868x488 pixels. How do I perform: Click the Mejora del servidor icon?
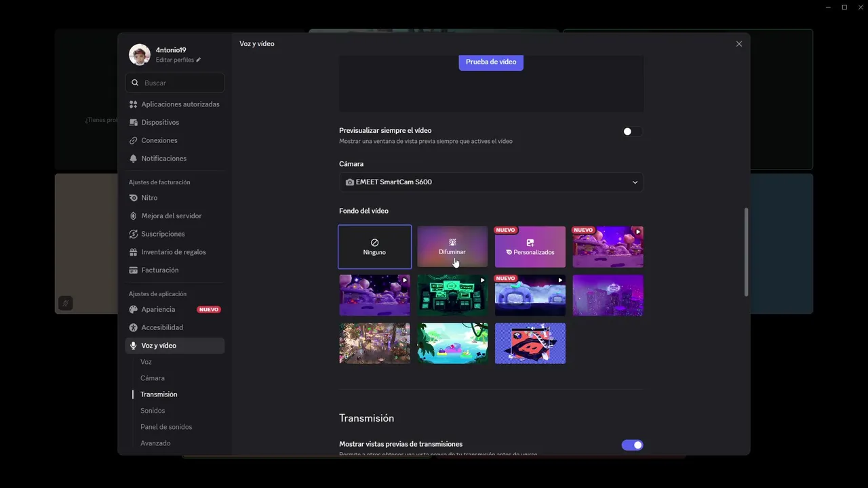(x=134, y=216)
